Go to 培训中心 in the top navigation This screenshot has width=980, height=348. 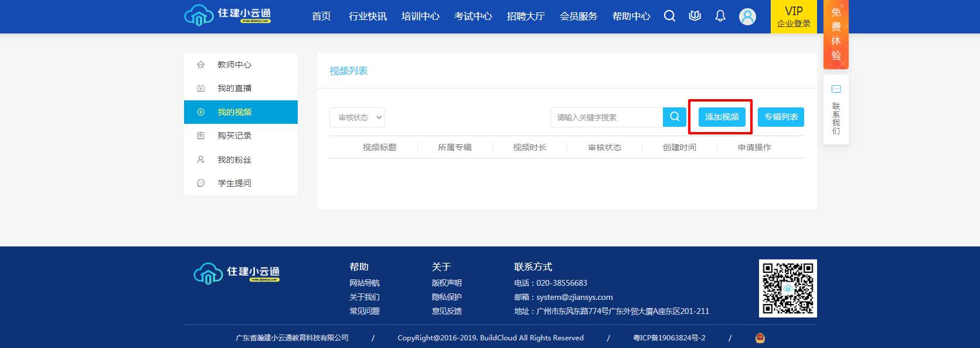coord(420,16)
